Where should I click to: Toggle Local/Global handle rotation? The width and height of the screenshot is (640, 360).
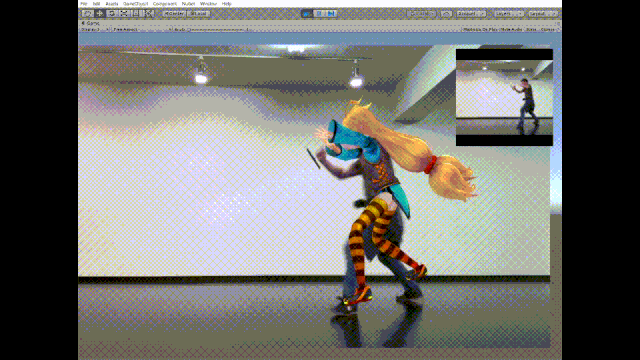(x=198, y=13)
